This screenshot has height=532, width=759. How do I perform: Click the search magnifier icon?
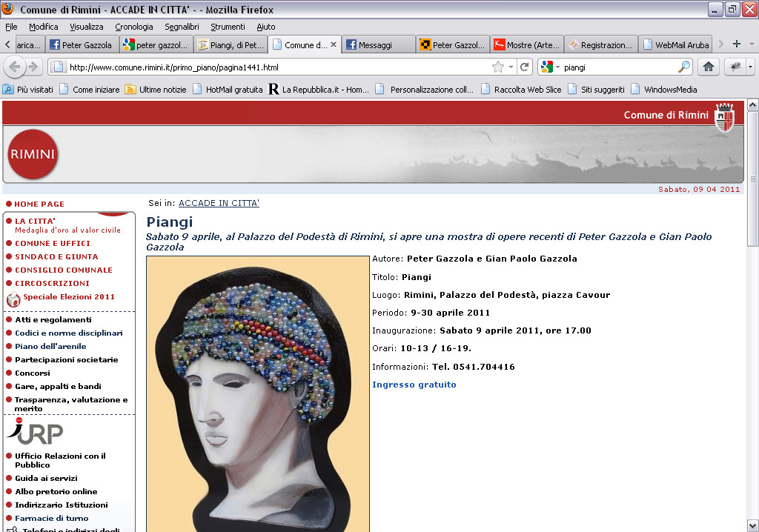[x=684, y=67]
